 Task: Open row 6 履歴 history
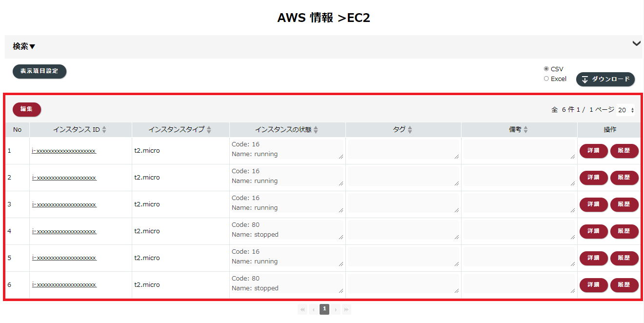pyautogui.click(x=624, y=285)
